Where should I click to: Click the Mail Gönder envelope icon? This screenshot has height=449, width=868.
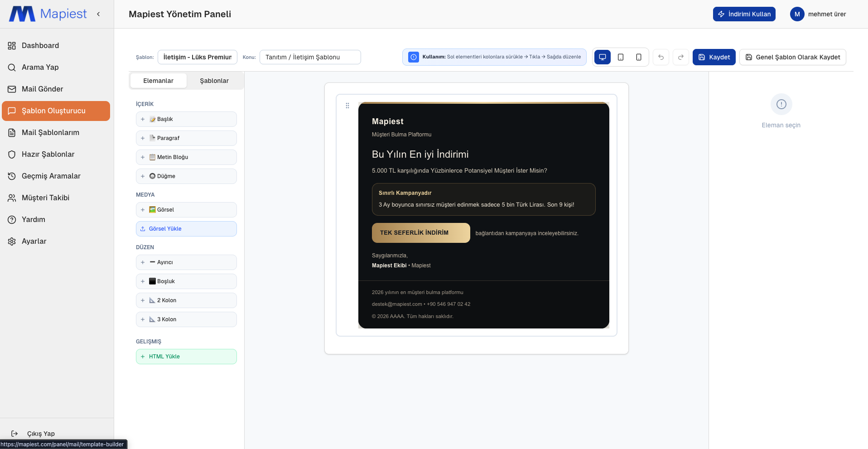pyautogui.click(x=12, y=89)
